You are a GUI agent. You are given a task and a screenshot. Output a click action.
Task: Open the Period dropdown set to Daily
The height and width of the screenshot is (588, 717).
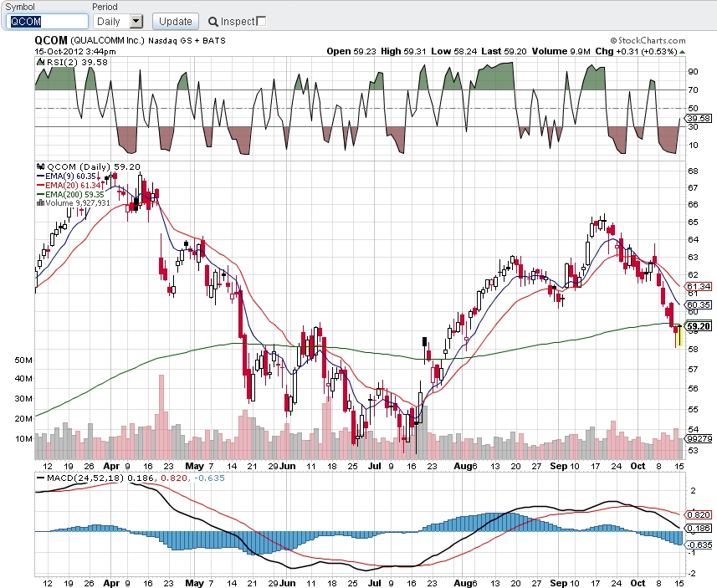click(118, 22)
